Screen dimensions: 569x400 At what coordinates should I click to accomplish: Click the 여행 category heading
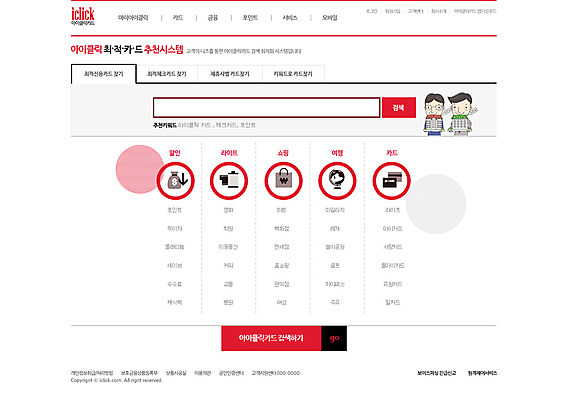tap(337, 153)
